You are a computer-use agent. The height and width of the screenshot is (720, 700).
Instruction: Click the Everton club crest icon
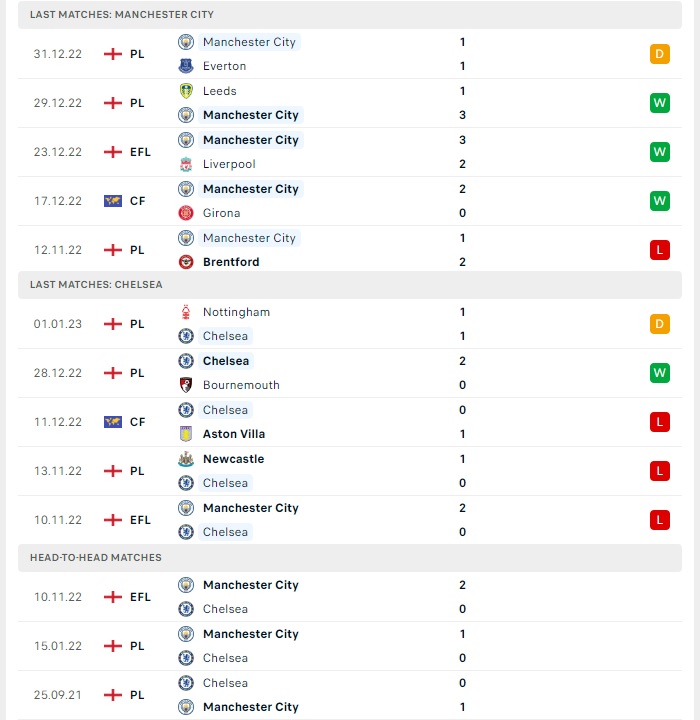186,66
